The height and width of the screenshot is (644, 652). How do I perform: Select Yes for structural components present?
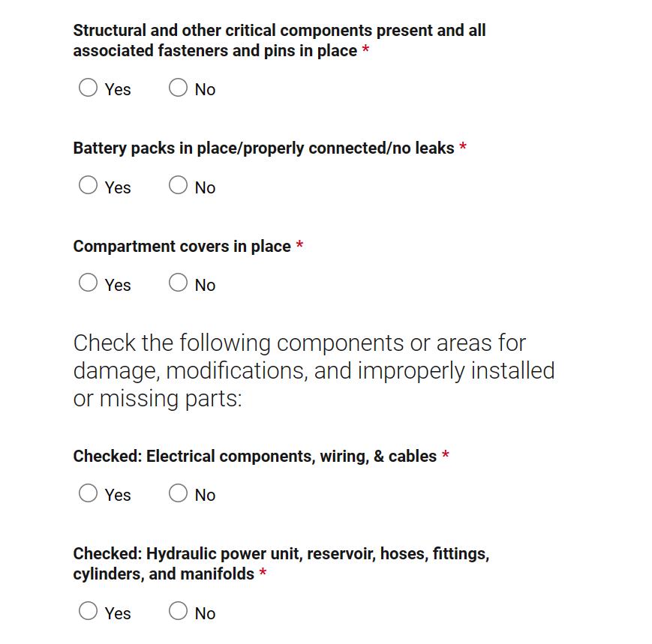point(89,88)
